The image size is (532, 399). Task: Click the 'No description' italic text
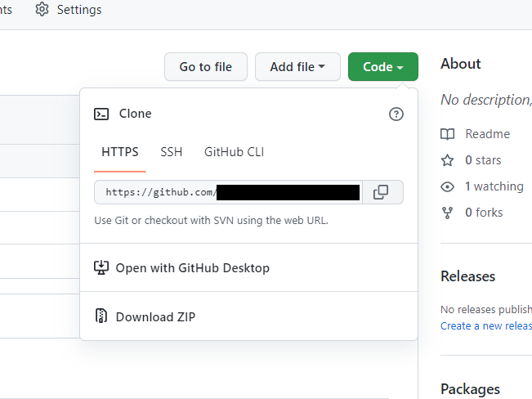pyautogui.click(x=486, y=100)
